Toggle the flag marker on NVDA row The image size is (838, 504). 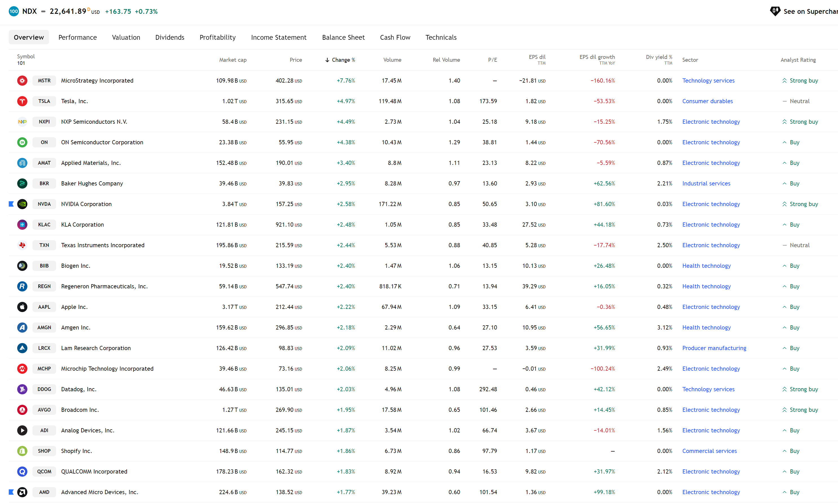click(x=11, y=204)
